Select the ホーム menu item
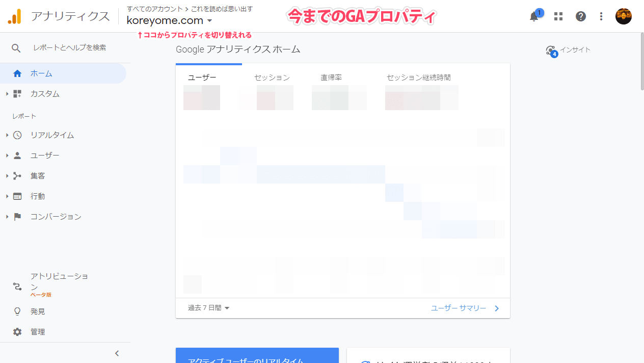Screen dimensions: 644x363 (63, 73)
